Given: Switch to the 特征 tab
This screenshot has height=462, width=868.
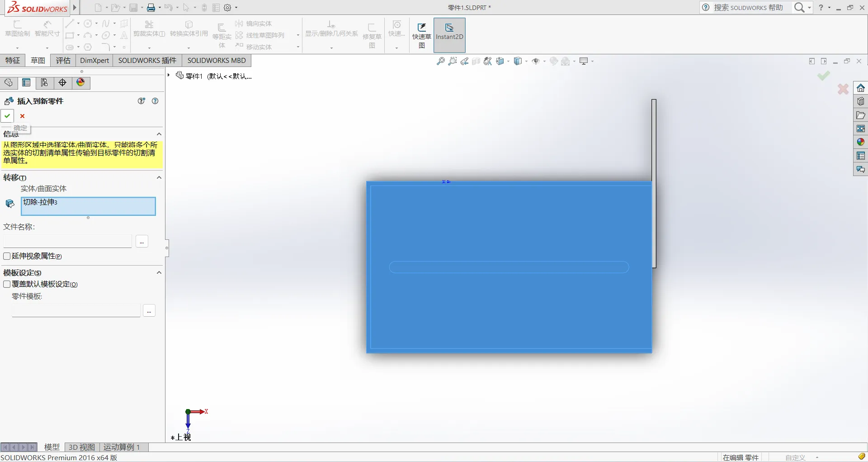Looking at the screenshot, I should tap(13, 61).
